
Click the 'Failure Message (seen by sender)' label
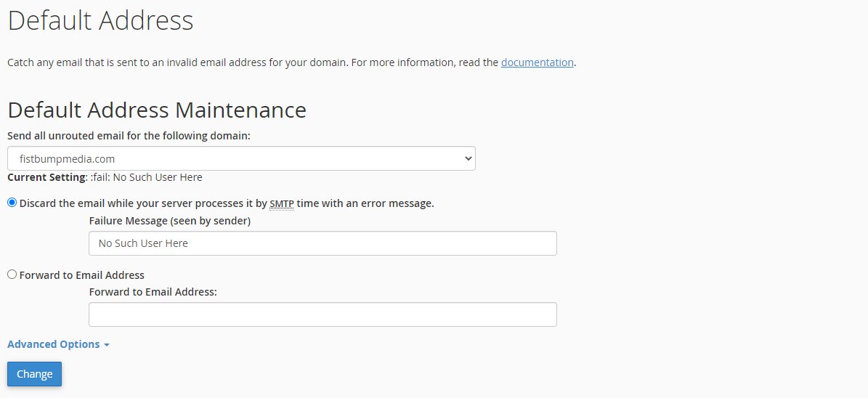pos(169,221)
